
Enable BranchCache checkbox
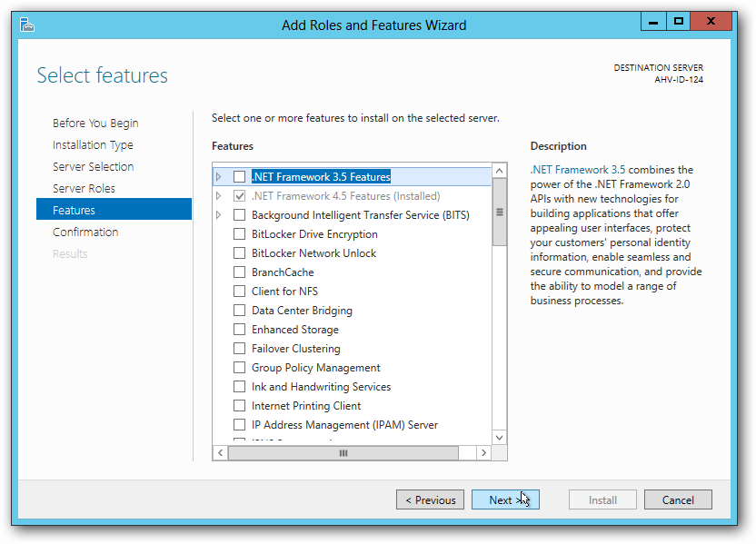[x=239, y=272]
